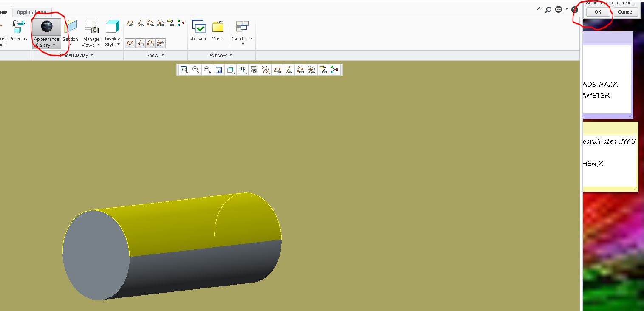Toggle plane display in graphics toolbar

[277, 70]
